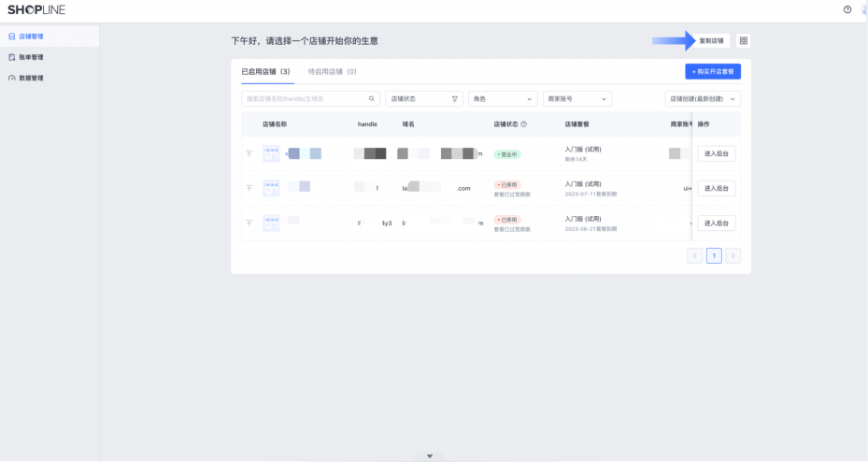The image size is (868, 462).
Task: Open the 商家账号 dropdown
Action: coord(576,98)
